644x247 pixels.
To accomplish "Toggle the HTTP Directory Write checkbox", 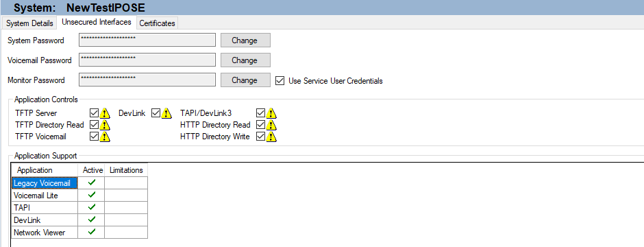I will [x=260, y=137].
